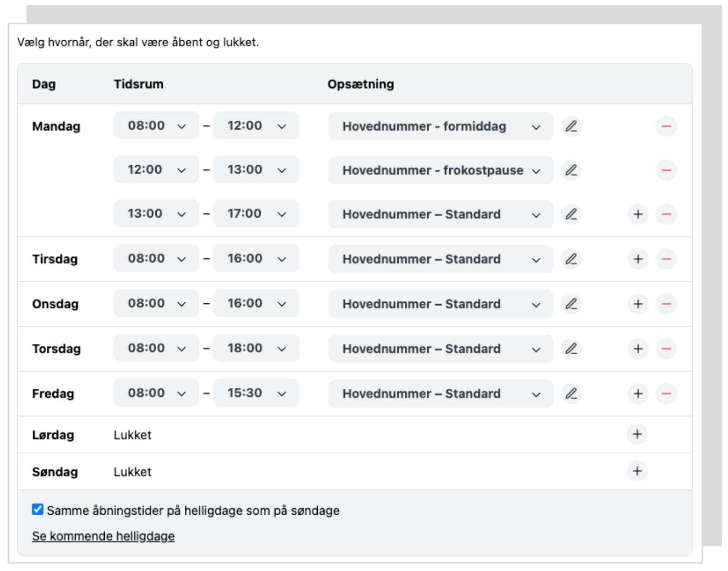Remove Tirsdag's time slot
Screen dimensions: 728x571
point(666,259)
